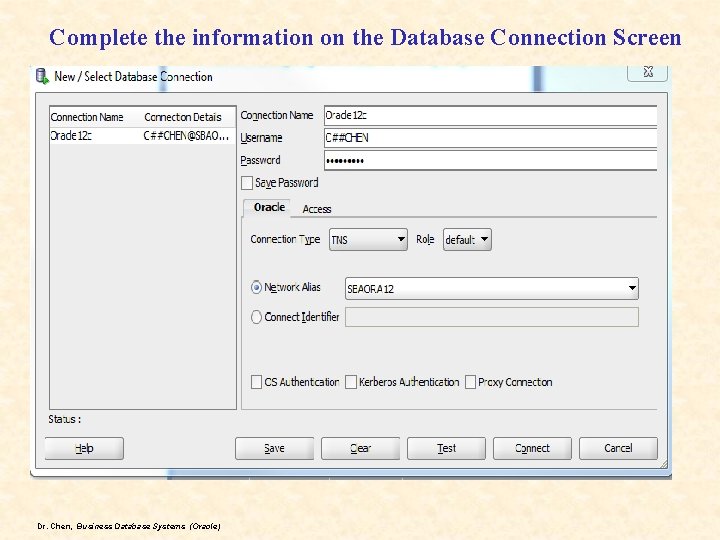
Task: Click the database icon in the title bar
Action: (42, 76)
